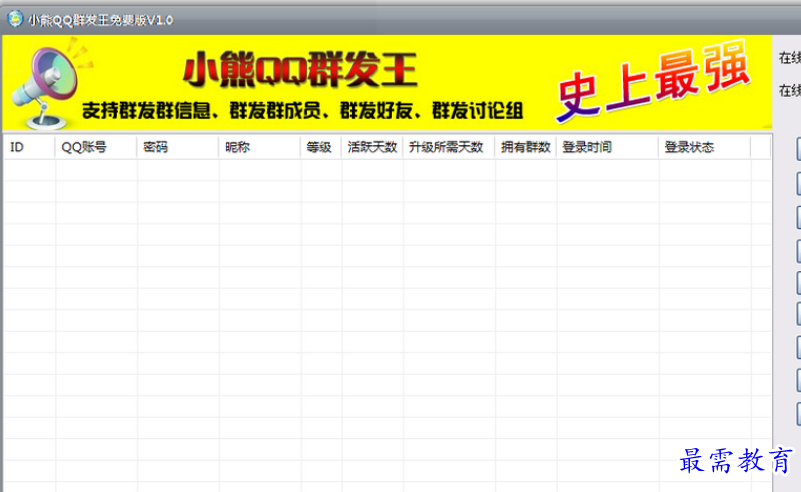Screen dimensions: 801x492
Task: Select the 昵称 column header
Action: click(x=259, y=148)
